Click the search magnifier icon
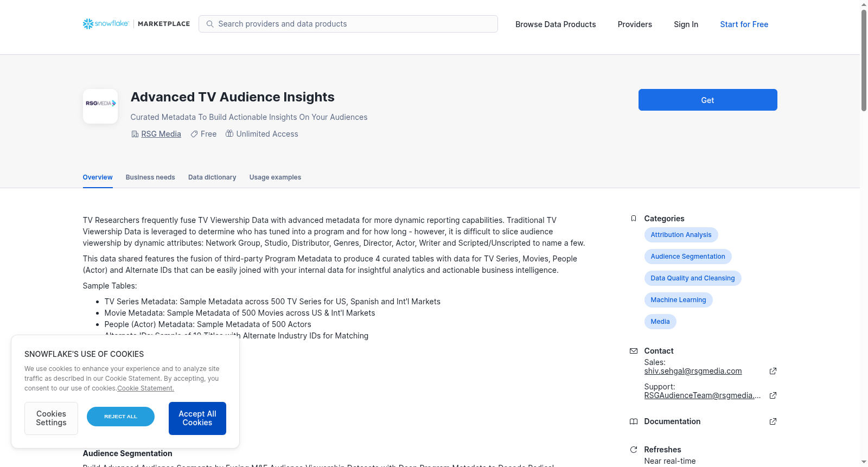The width and height of the screenshot is (868, 467). tap(210, 24)
